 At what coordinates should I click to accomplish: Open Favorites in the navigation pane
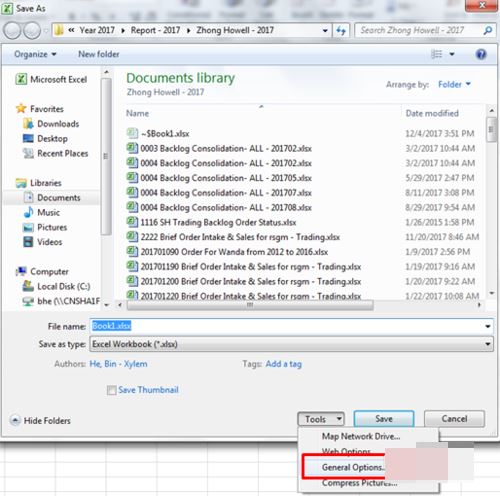pyautogui.click(x=40, y=109)
